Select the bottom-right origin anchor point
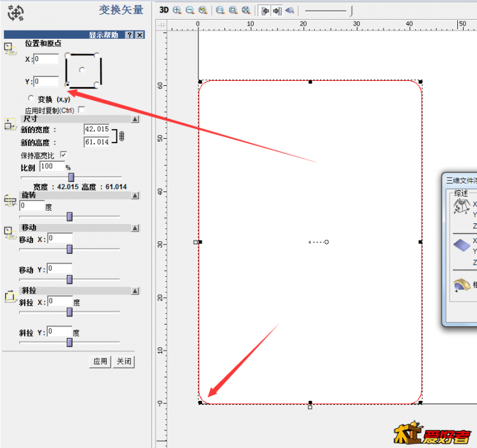 point(97,85)
